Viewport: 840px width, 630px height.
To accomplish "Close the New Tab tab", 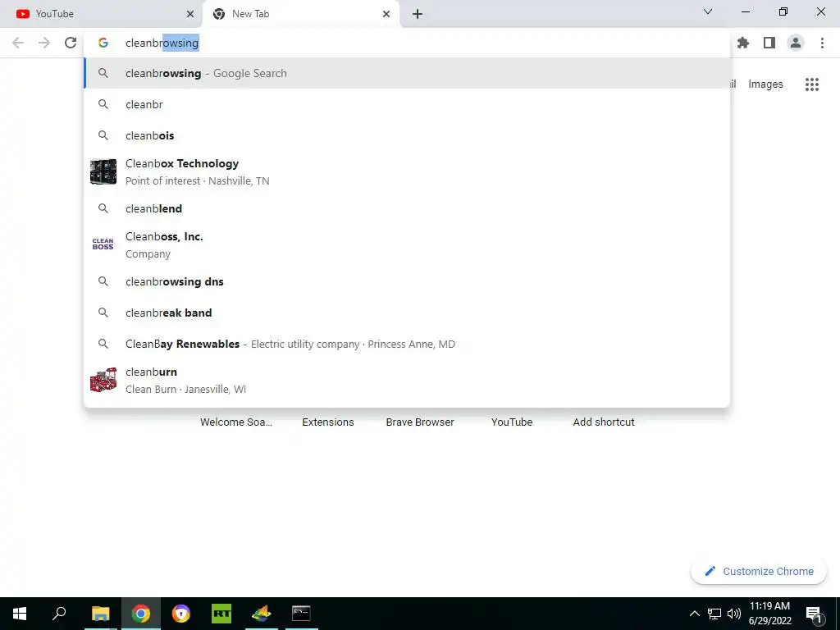I will [x=386, y=14].
